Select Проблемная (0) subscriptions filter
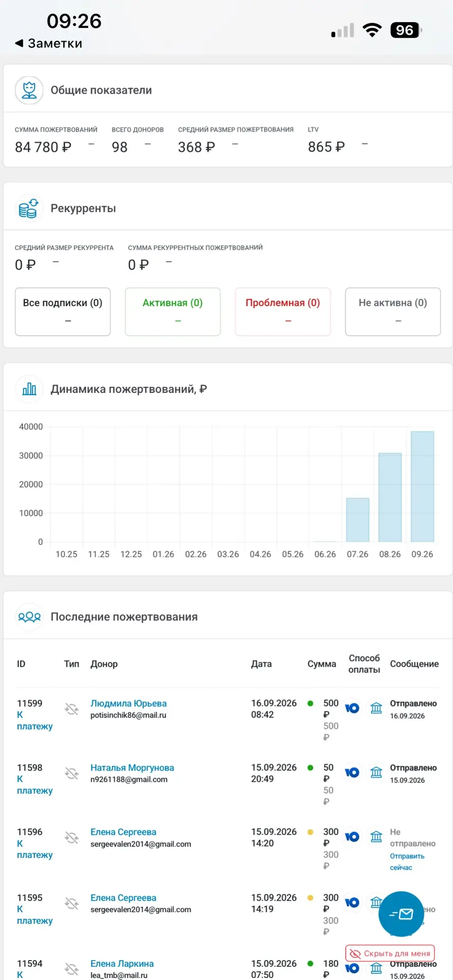This screenshot has width=453, height=980. pyautogui.click(x=283, y=311)
